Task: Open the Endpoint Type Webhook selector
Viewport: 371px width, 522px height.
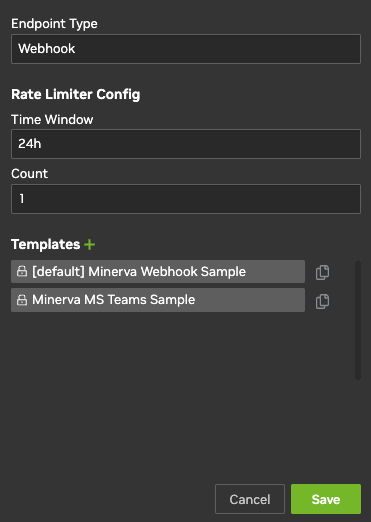Action: tap(186, 49)
